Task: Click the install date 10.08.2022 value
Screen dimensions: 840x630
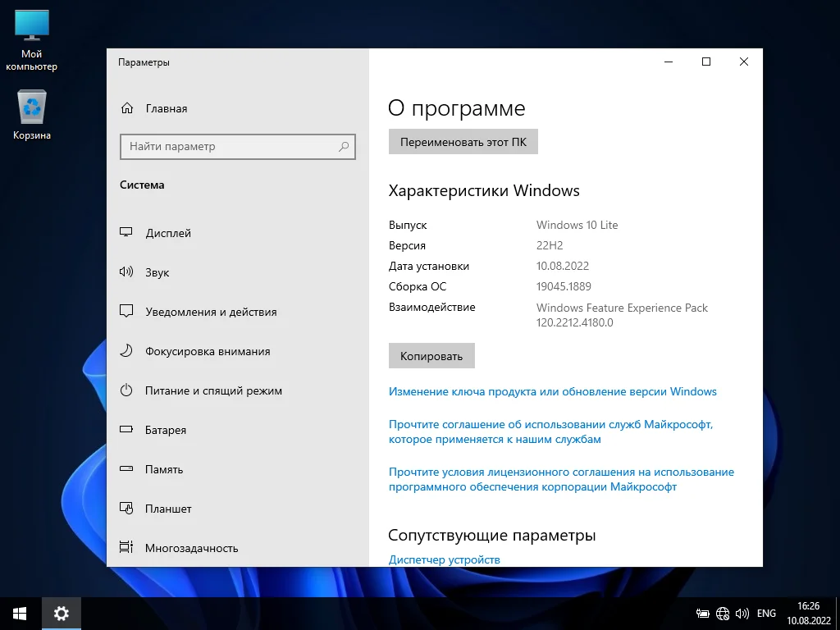Action: (x=563, y=266)
